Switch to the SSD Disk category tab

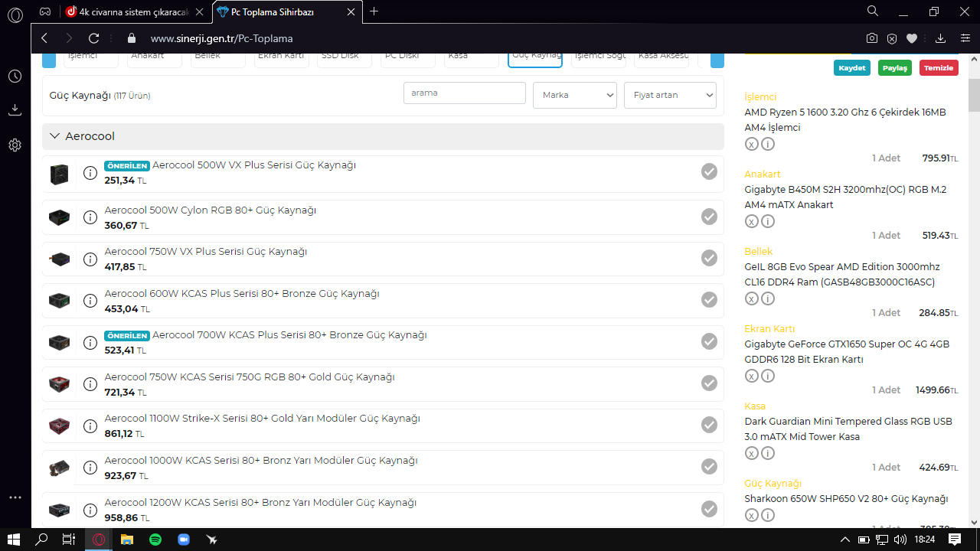[x=345, y=60]
